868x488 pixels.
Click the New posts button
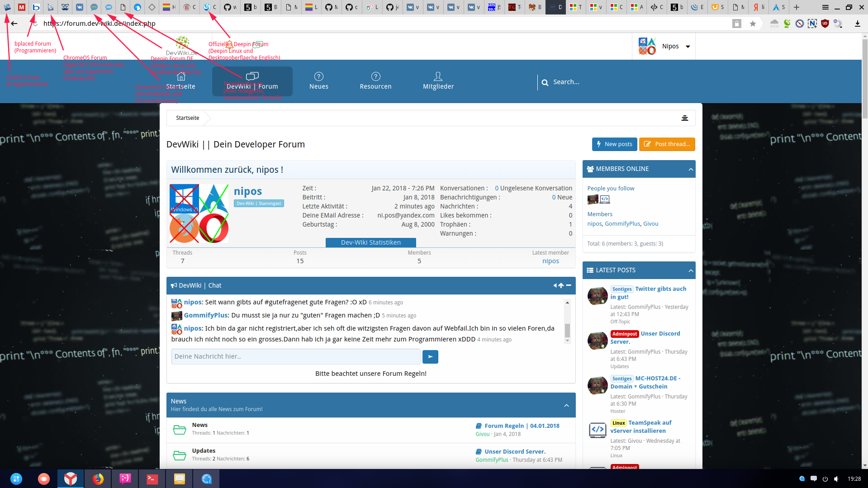(x=614, y=144)
